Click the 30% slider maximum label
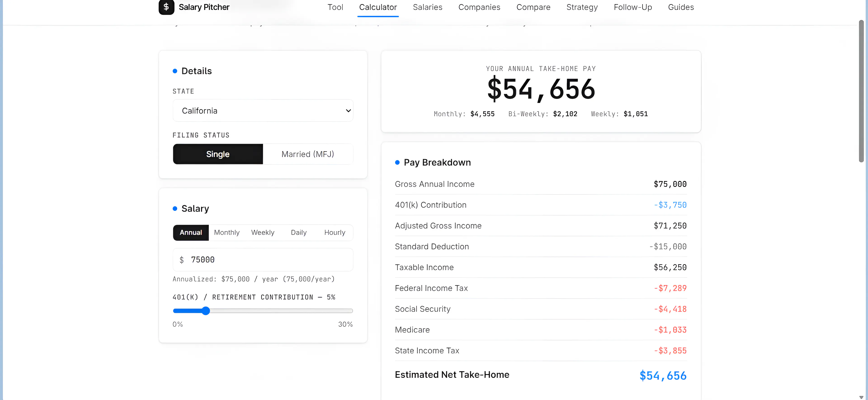This screenshot has width=868, height=400. tap(345, 324)
